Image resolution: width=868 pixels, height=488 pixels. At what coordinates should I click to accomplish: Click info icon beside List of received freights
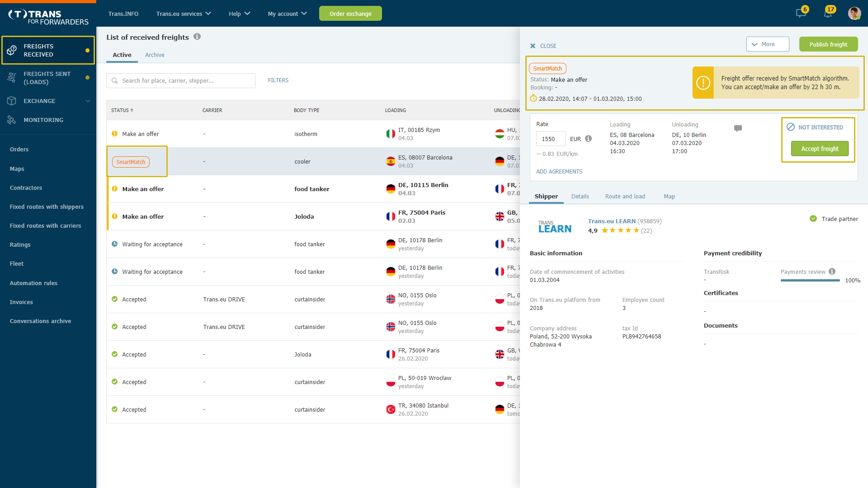(197, 37)
